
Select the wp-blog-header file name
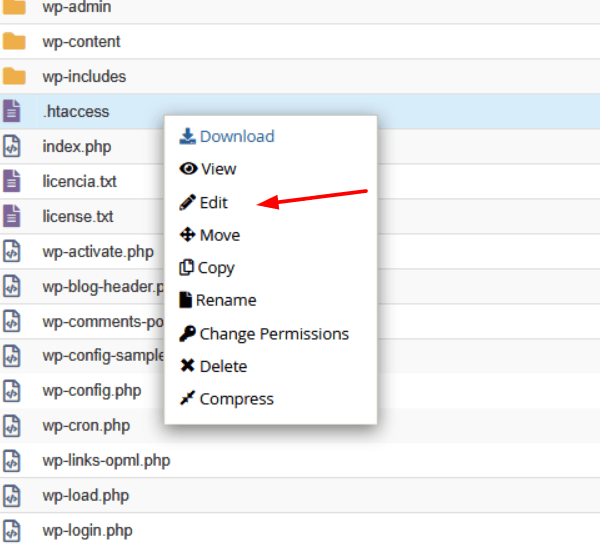(x=103, y=287)
